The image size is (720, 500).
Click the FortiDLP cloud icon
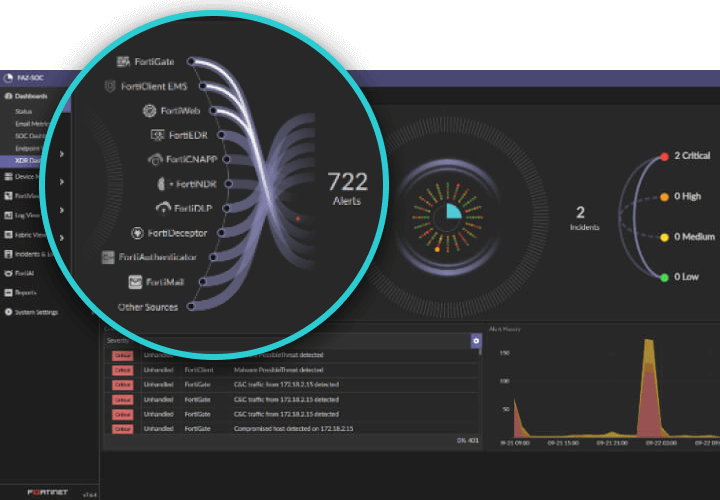pos(163,208)
